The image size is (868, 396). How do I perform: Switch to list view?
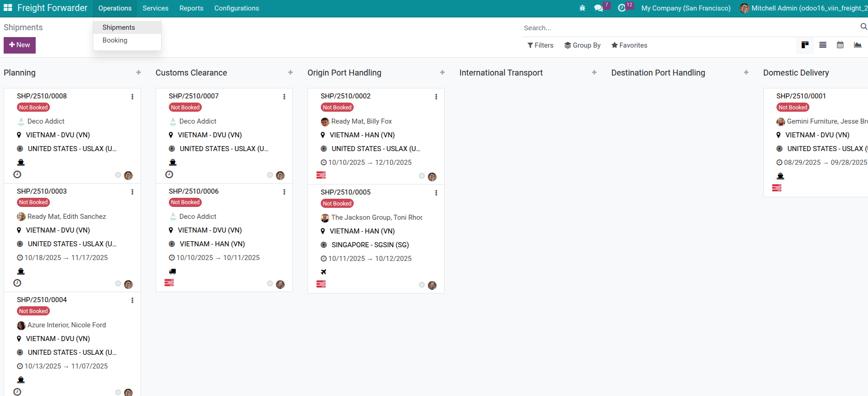(x=822, y=45)
